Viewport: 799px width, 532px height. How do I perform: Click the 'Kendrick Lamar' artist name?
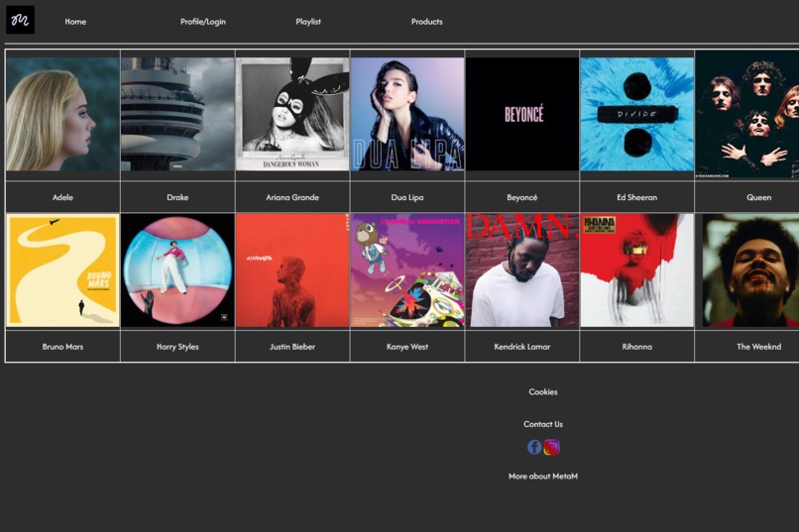[x=522, y=347]
